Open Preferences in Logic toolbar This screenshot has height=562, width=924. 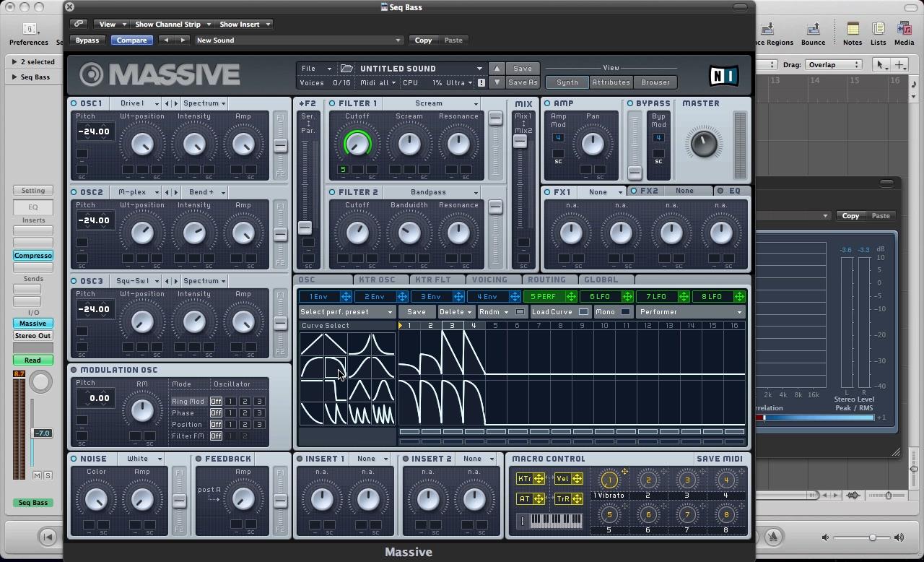coord(29,33)
